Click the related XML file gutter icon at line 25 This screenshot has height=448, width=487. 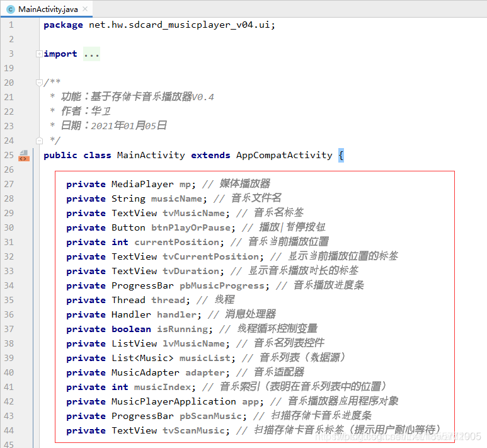[24, 156]
